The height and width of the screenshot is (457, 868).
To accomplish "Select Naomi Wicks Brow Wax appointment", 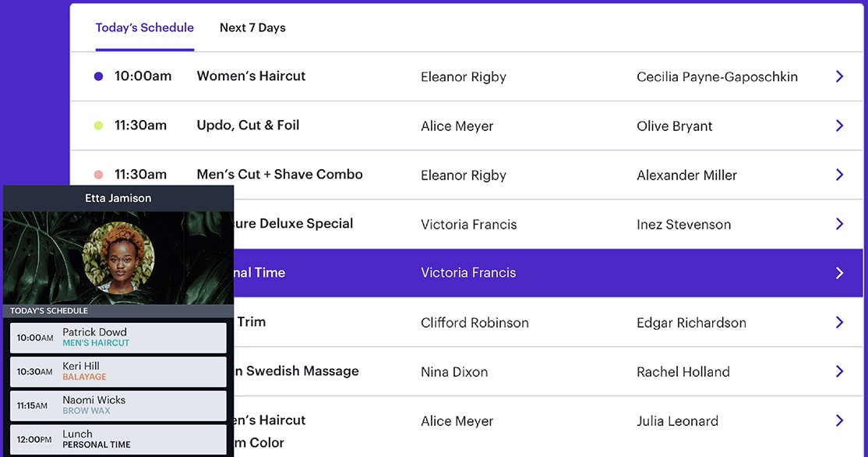I will 118,406.
